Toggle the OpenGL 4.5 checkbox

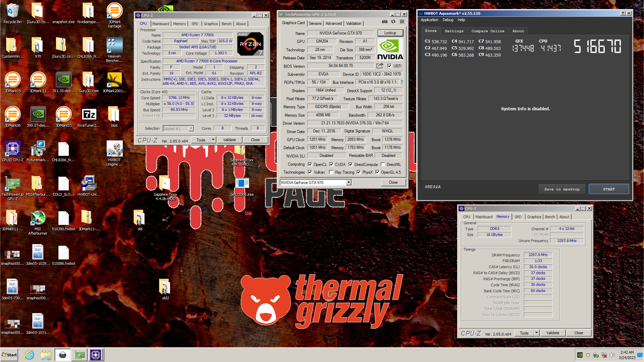click(377, 172)
